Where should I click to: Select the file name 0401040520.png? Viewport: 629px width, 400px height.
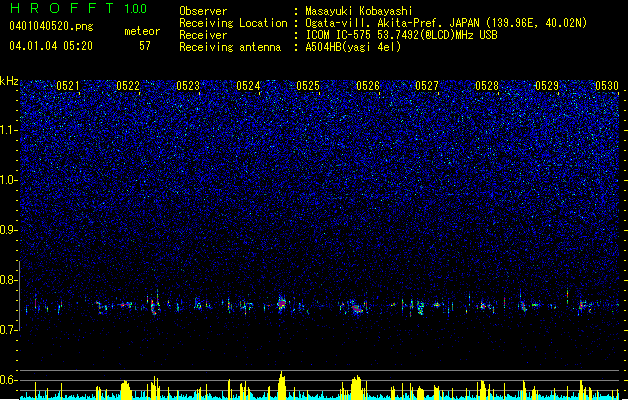point(51,26)
